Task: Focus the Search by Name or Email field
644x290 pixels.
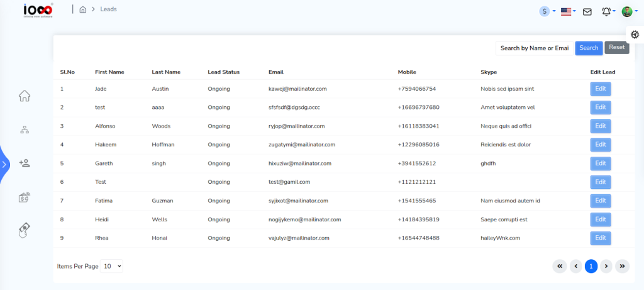Action: click(534, 48)
